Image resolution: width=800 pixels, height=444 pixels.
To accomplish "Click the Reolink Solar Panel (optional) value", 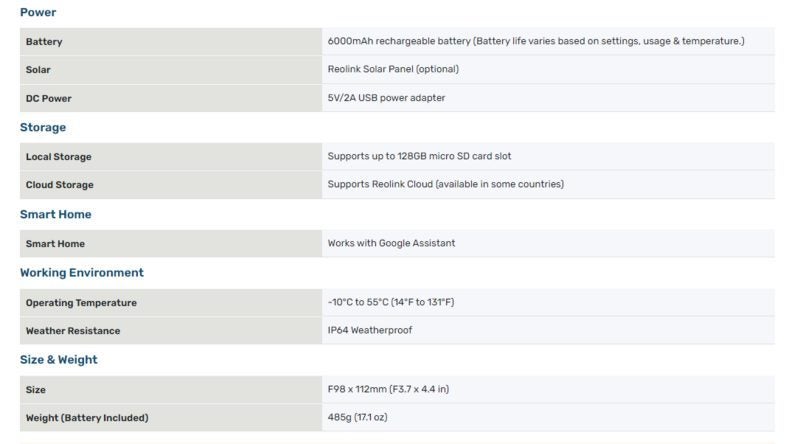I will click(x=393, y=69).
